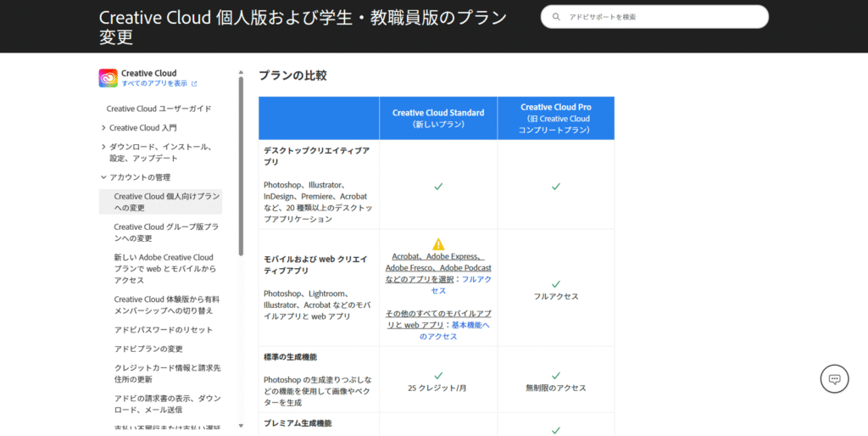Click the sidebar scroll down arrow
The height and width of the screenshot is (436, 868).
pos(241,426)
